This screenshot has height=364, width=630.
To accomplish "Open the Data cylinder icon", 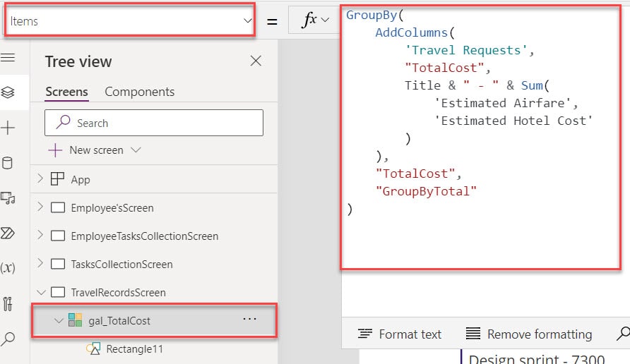I will tap(7, 163).
